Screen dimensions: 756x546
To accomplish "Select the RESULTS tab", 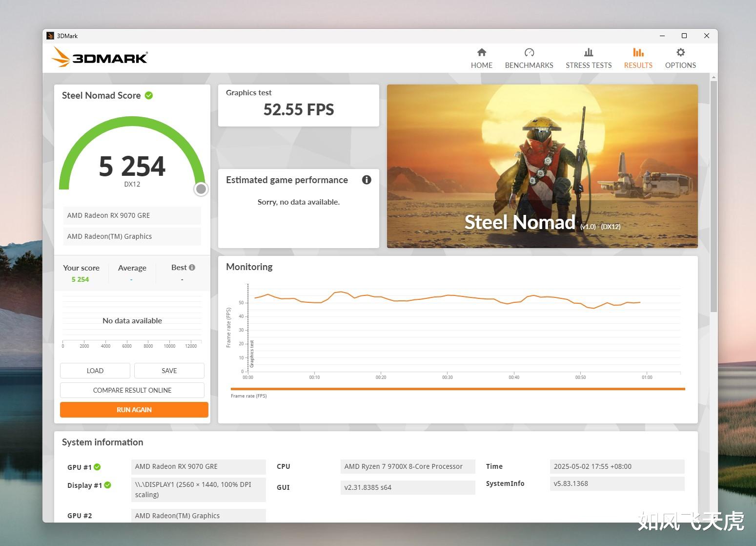I will pyautogui.click(x=638, y=58).
